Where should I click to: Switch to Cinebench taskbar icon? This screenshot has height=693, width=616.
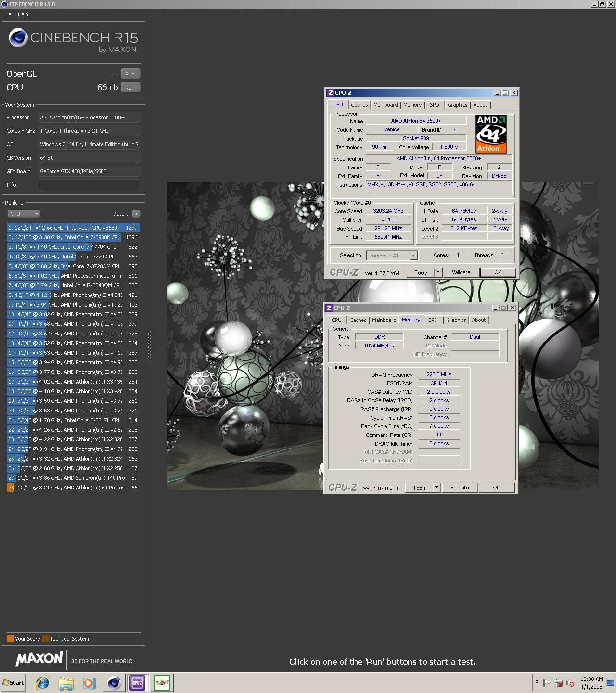pyautogui.click(x=114, y=682)
